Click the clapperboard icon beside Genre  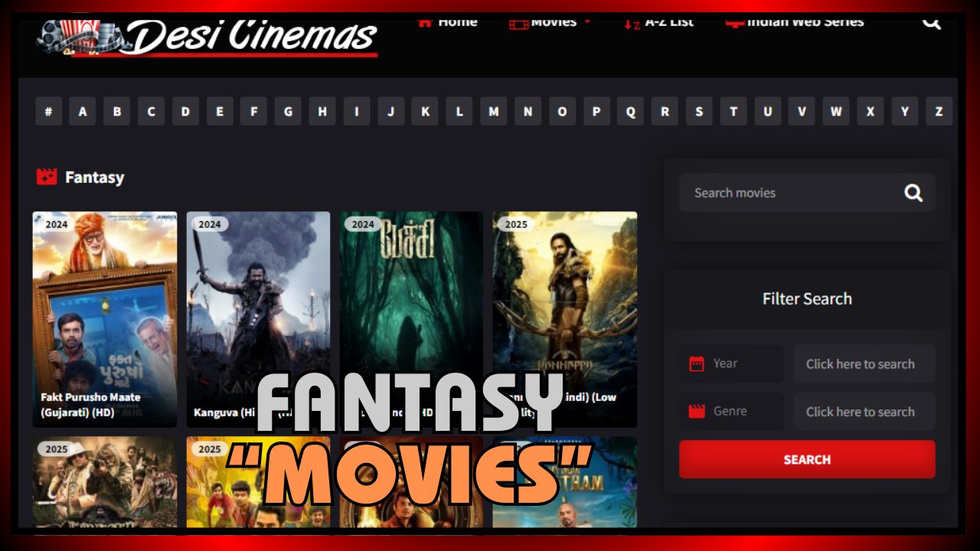696,411
